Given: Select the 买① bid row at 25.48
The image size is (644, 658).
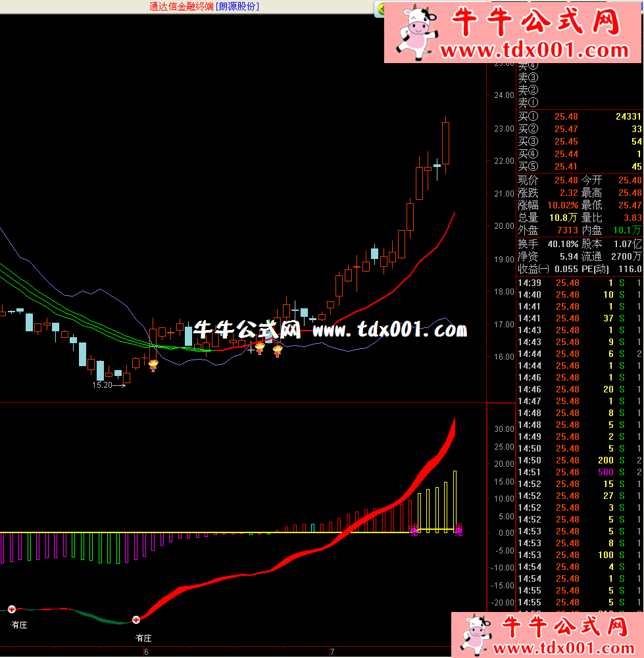Looking at the screenshot, I should click(579, 116).
